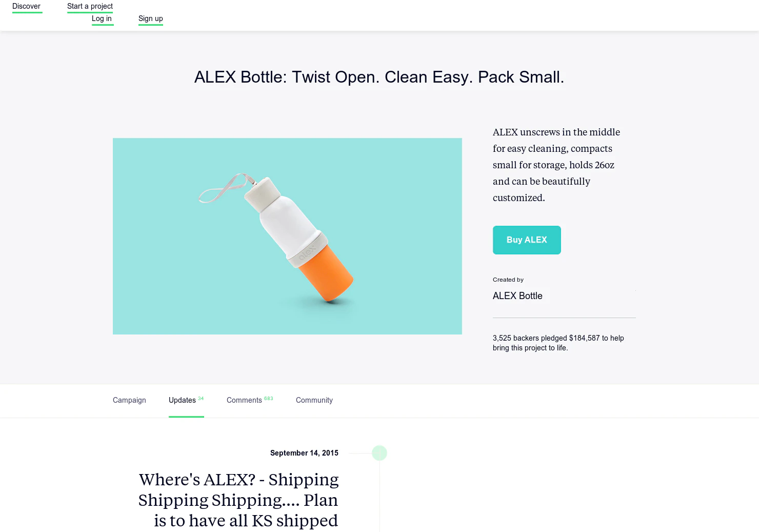This screenshot has height=532, width=759.
Task: Open the Comments tab
Action: tap(245, 400)
